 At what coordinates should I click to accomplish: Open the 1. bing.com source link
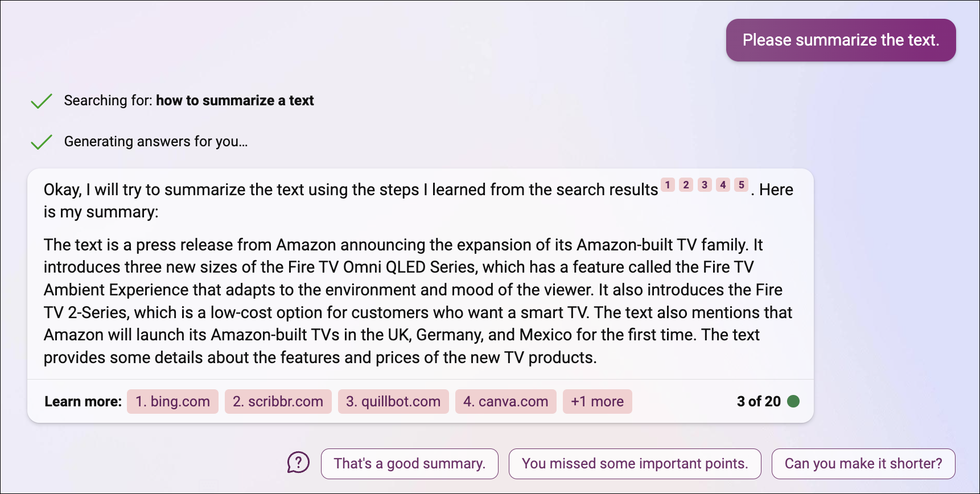(172, 401)
